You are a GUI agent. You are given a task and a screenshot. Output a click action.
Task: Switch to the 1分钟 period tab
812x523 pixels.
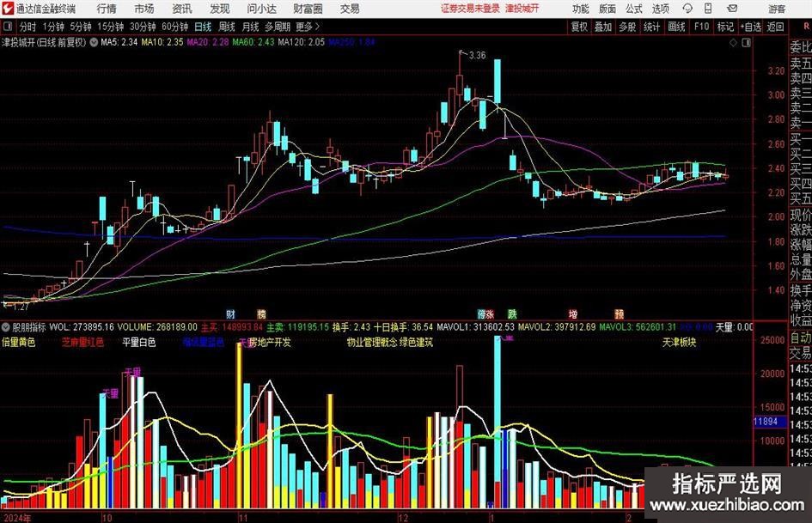point(53,27)
